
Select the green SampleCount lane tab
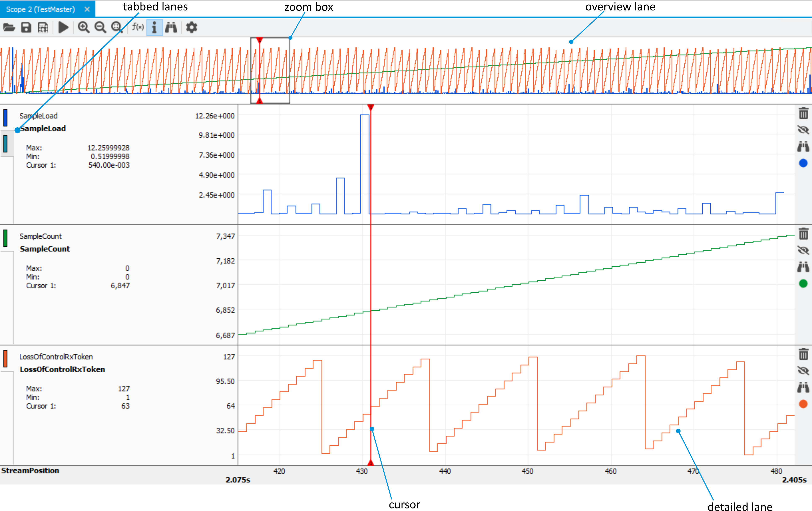point(5,238)
